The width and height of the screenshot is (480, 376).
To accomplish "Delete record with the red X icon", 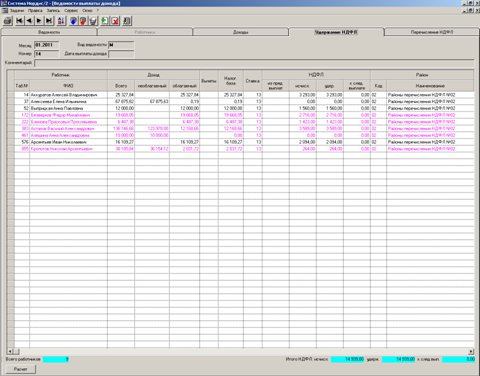I will (x=115, y=21).
